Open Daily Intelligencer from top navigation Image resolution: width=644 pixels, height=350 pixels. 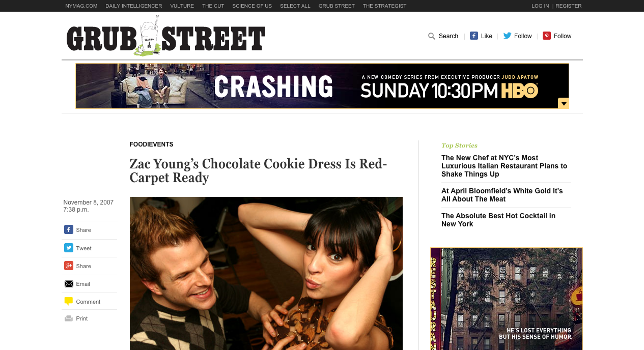pyautogui.click(x=134, y=6)
